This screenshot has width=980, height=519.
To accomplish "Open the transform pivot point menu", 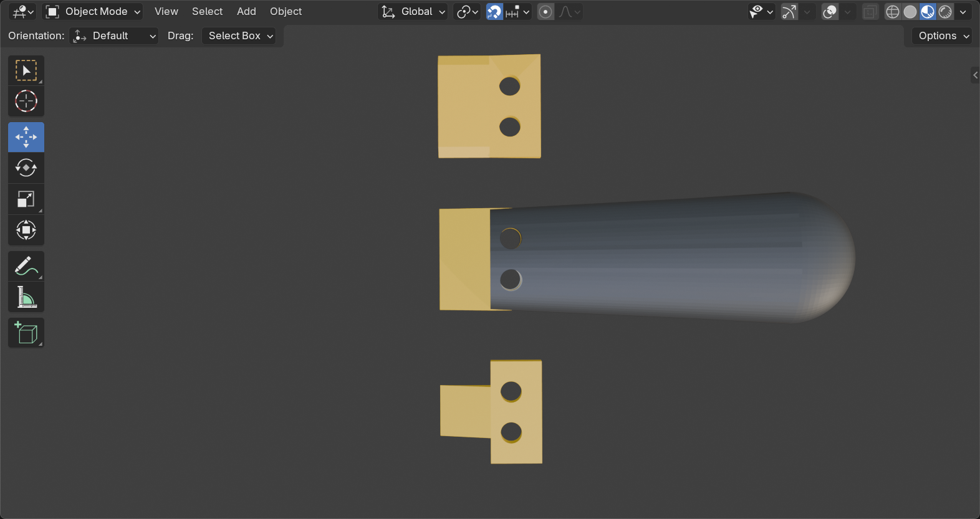I will point(468,11).
